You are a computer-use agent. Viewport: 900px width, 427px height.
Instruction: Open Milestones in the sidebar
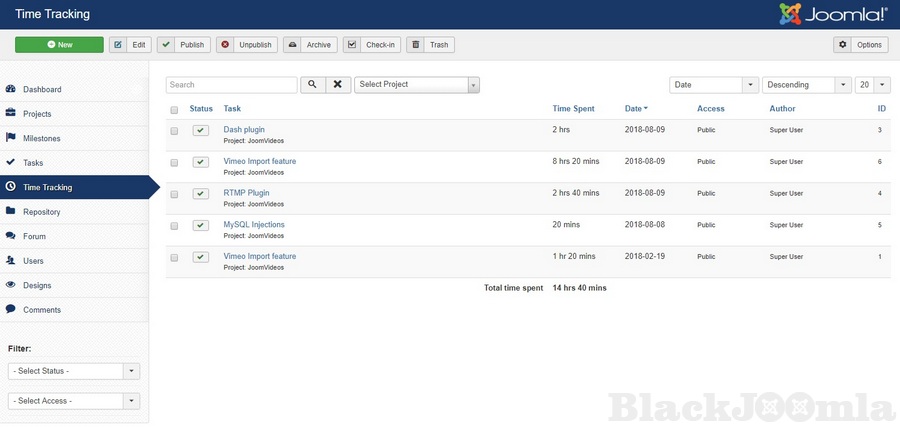tap(41, 138)
